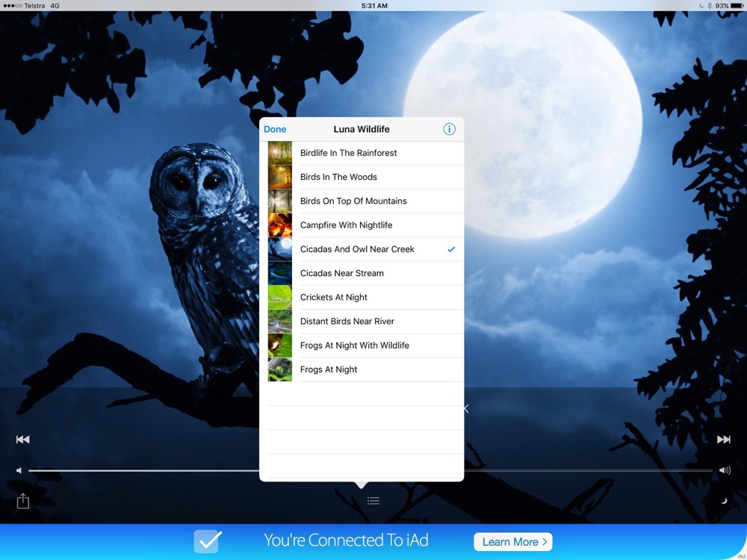
Task: Toggle the playlist list icon
Action: pos(373,501)
